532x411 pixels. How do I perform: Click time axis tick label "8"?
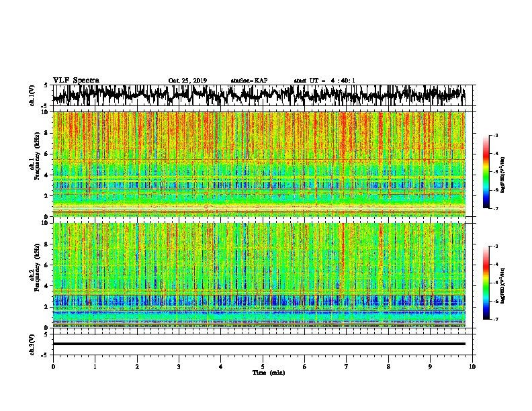click(388, 366)
